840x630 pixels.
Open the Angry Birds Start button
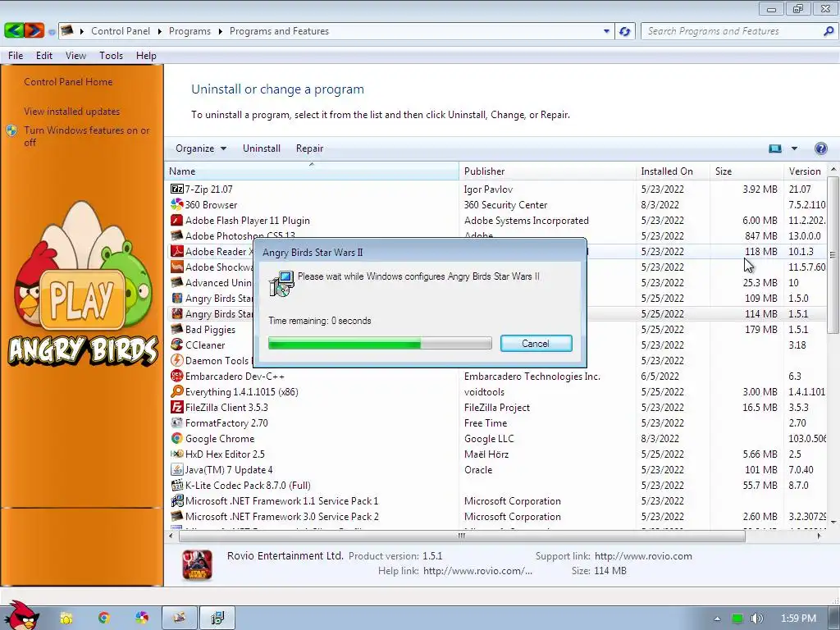pyautogui.click(x=21, y=615)
